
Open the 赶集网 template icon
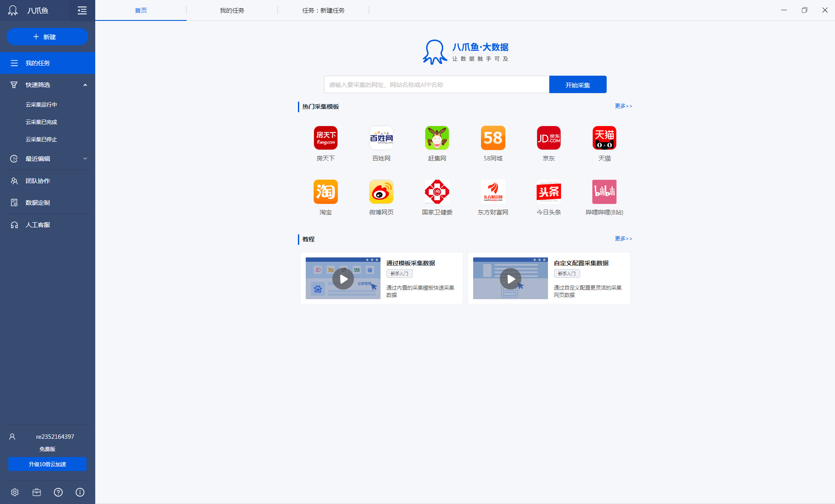click(x=437, y=138)
